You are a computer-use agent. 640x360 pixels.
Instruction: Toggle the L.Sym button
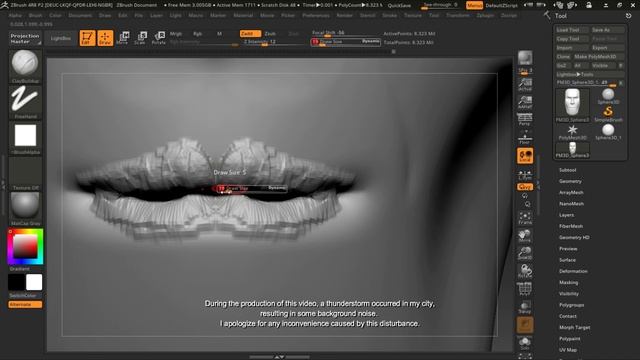click(525, 175)
